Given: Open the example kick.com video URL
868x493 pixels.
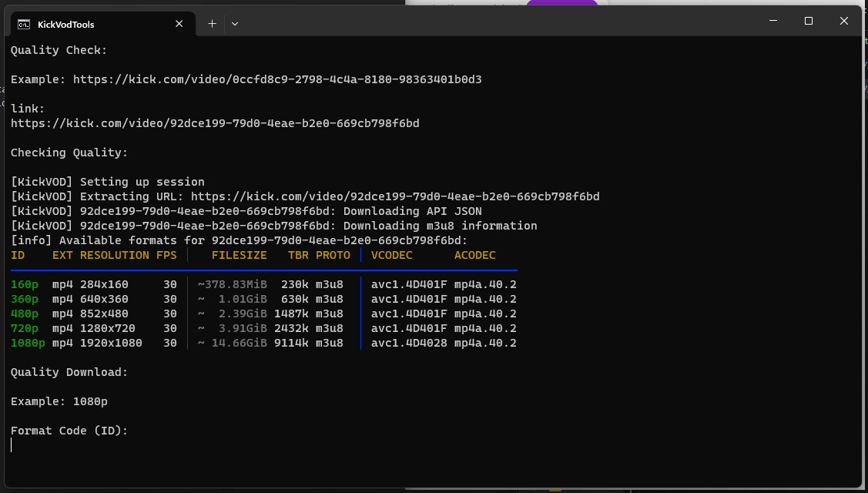Looking at the screenshot, I should point(277,79).
